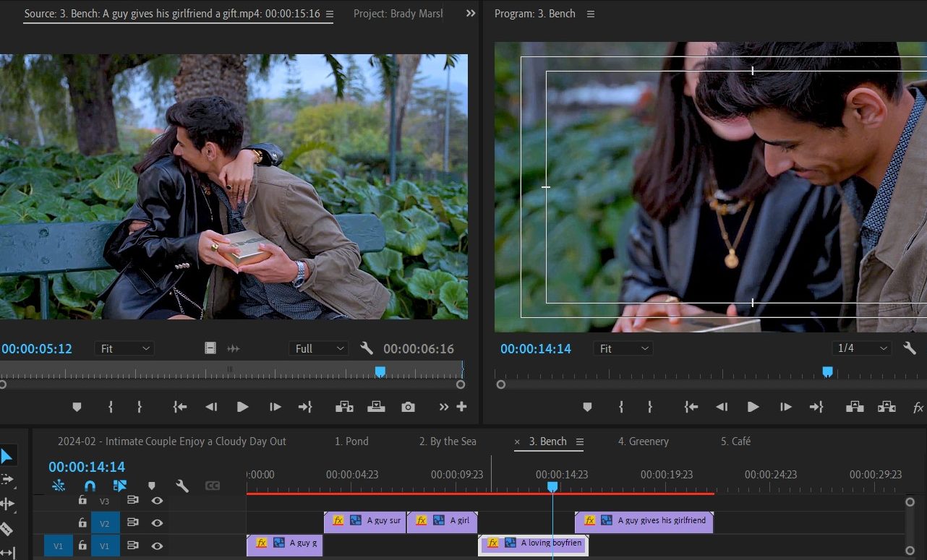The height and width of the screenshot is (560, 927).
Task: Open Program monitor settings wrench
Action: 910,348
